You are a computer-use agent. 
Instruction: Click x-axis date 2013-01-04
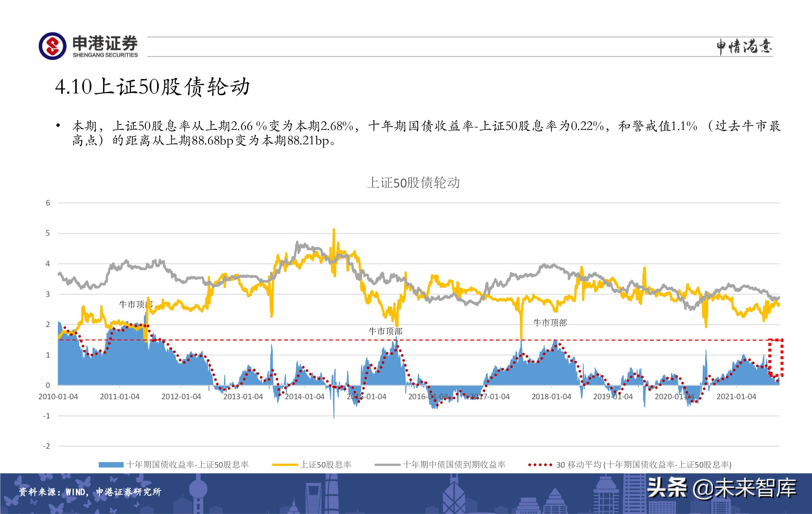click(x=243, y=396)
